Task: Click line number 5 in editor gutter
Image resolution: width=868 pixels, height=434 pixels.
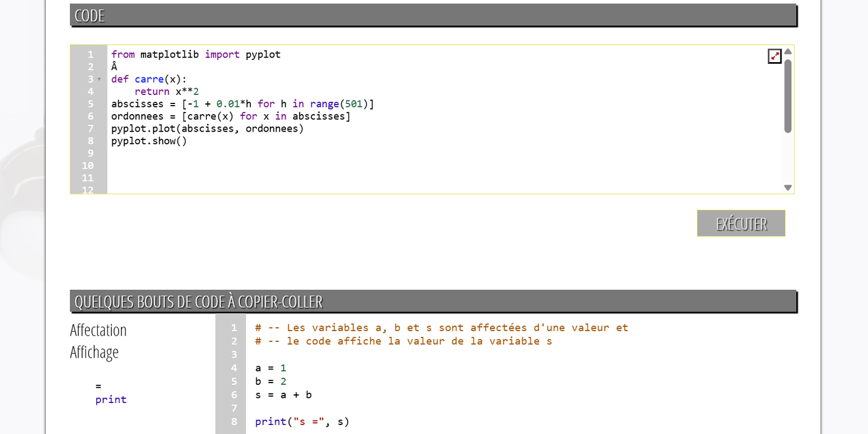Action: (x=90, y=104)
